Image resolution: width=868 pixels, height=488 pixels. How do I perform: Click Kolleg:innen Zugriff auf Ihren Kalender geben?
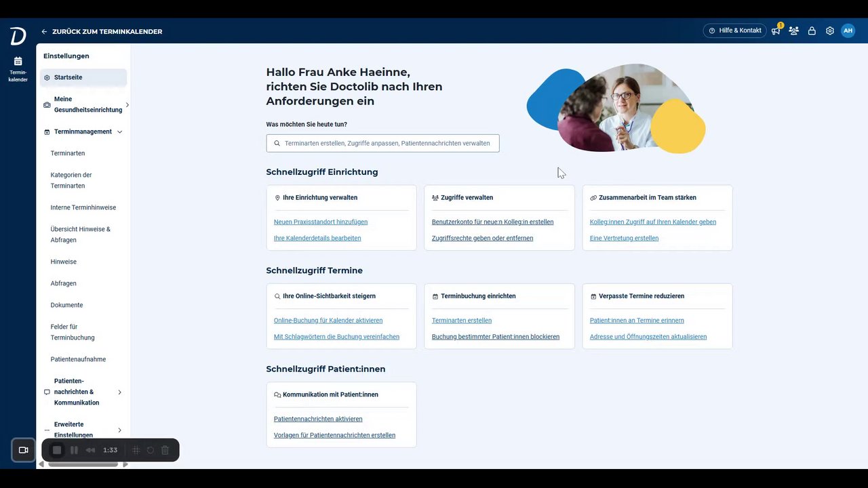tap(653, 222)
